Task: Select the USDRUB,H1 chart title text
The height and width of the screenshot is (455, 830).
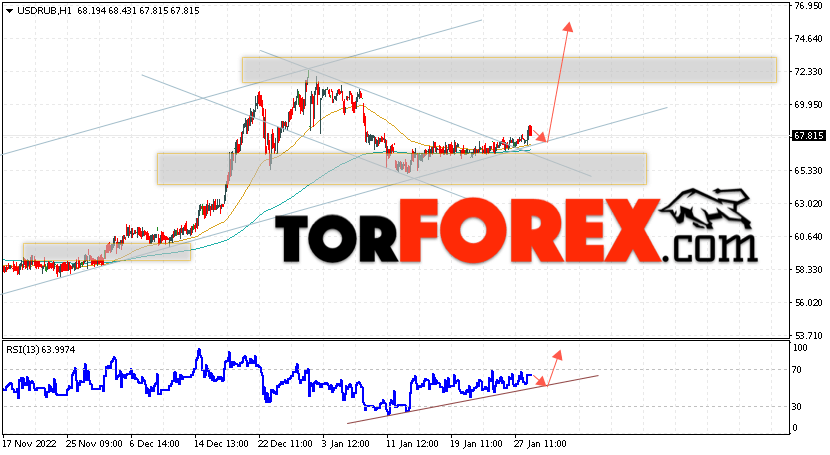Action: click(x=44, y=11)
